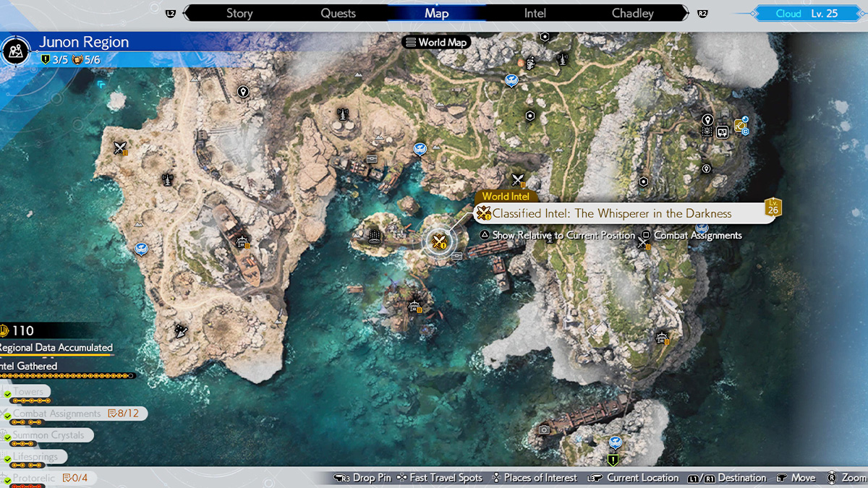Image resolution: width=868 pixels, height=488 pixels.
Task: Click the green quest marker at bottom of map
Action: tap(613, 459)
